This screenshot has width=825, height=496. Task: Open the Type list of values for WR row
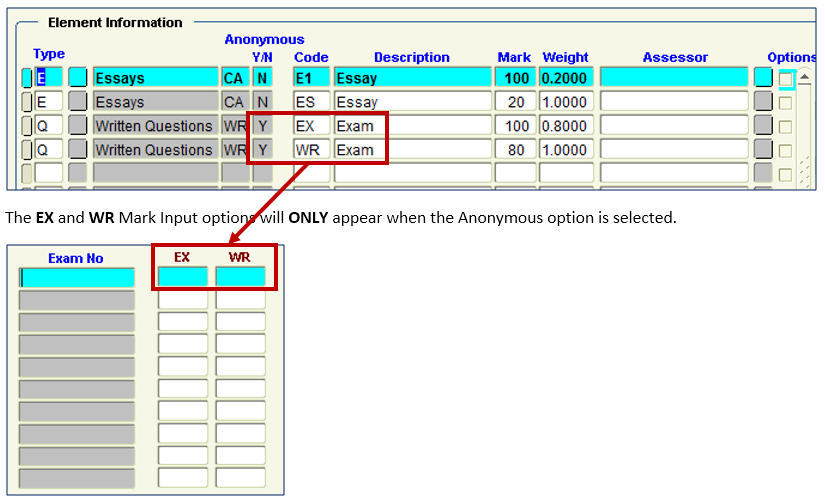pyautogui.click(x=77, y=150)
